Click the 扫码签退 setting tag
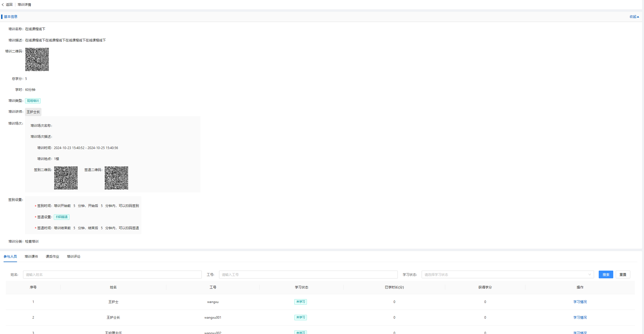This screenshot has height=334, width=644. coord(61,217)
